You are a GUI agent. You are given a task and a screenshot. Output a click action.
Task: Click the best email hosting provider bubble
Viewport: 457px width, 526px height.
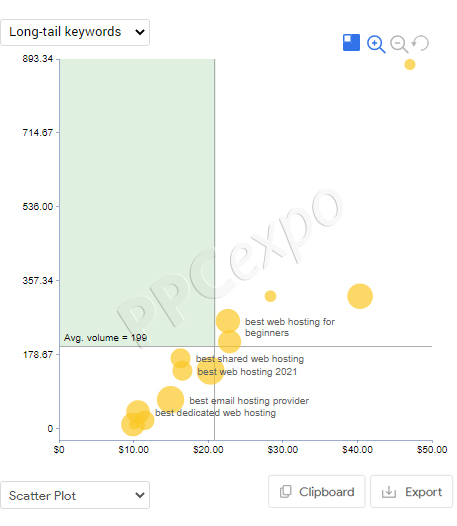[x=170, y=400]
